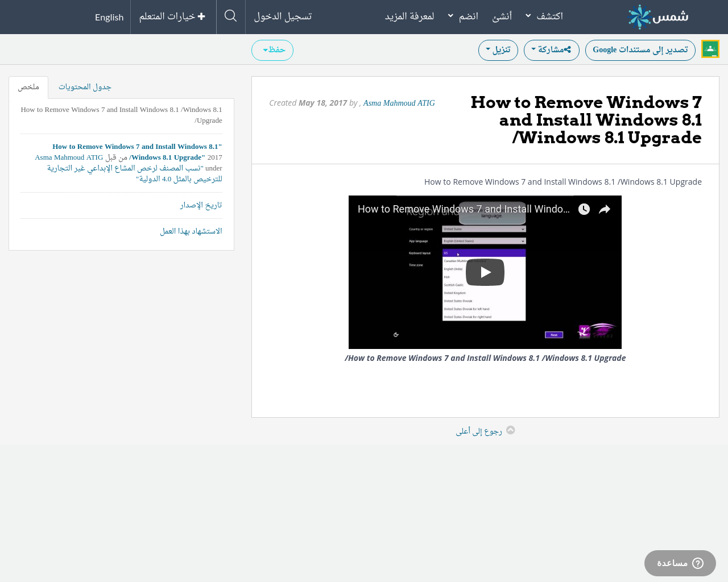Click the plus icon next to خيارات المتعلم
This screenshot has width=728, height=582.
(201, 15)
